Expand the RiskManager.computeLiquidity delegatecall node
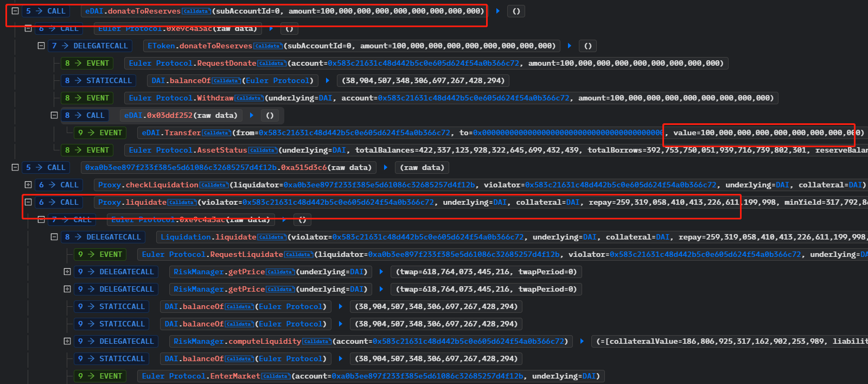 [x=67, y=341]
